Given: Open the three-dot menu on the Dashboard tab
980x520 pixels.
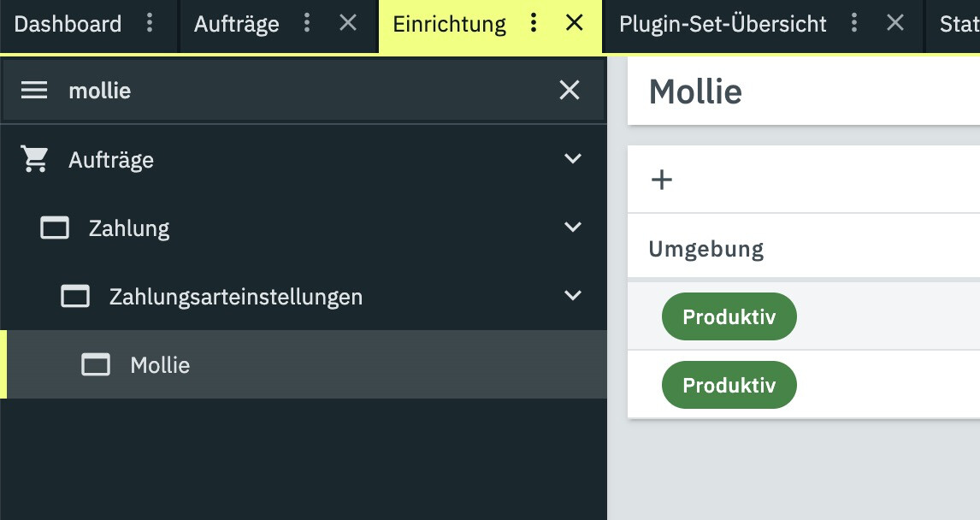Looking at the screenshot, I should 150,23.
